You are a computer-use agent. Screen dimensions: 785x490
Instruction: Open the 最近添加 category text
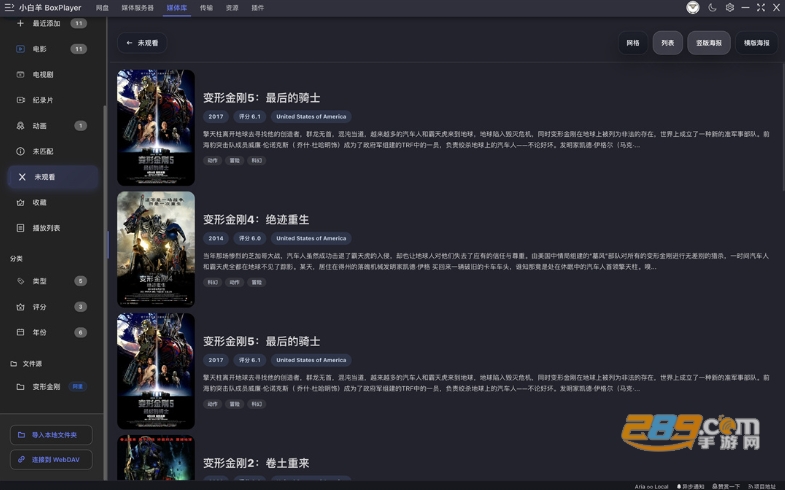click(x=47, y=23)
